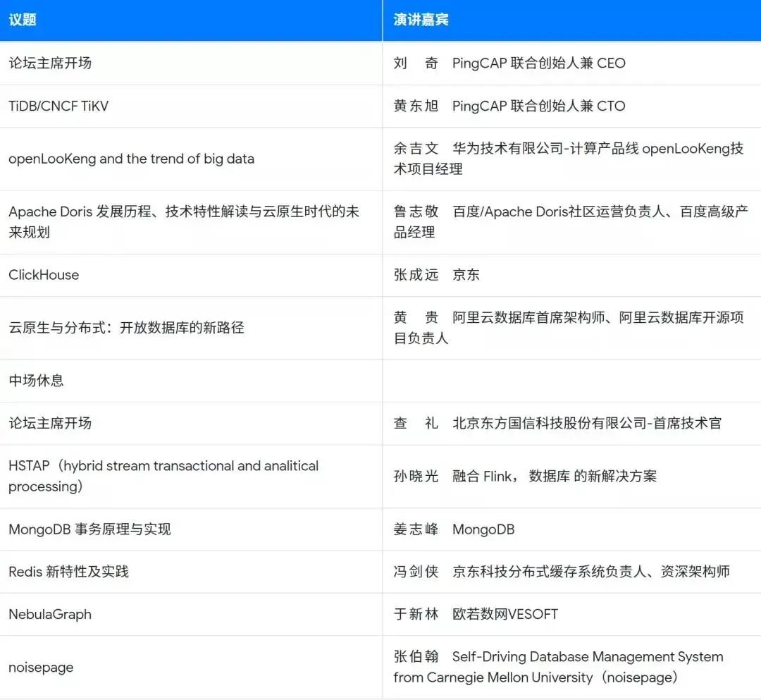This screenshot has height=700, width=761.
Task: Click the Redis 新特性及实践 topic cell
Action: click(x=191, y=572)
